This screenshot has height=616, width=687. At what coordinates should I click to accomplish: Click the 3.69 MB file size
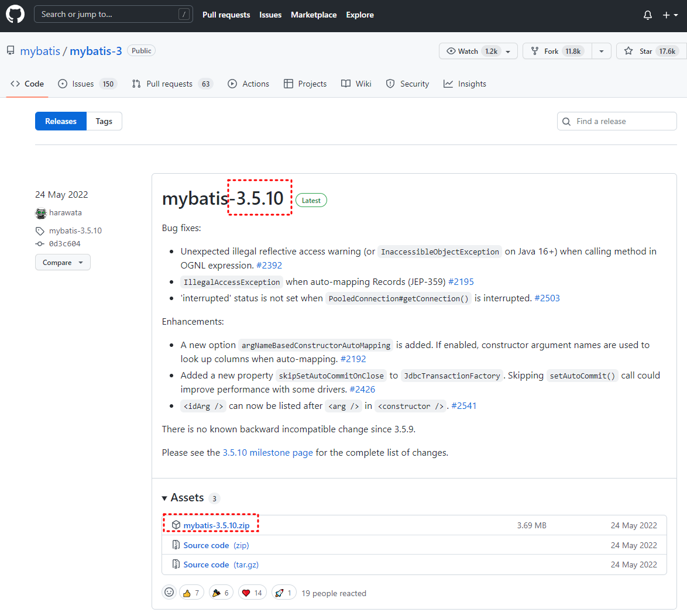coord(531,525)
